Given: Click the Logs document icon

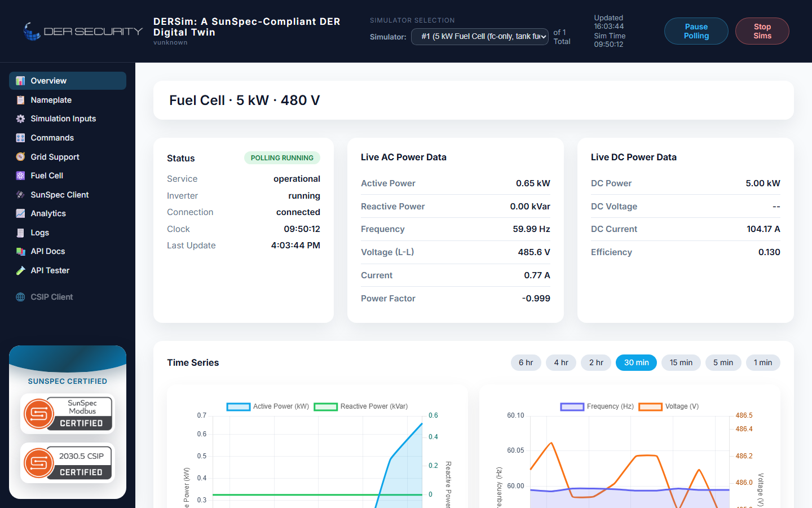Looking at the screenshot, I should 20,233.
